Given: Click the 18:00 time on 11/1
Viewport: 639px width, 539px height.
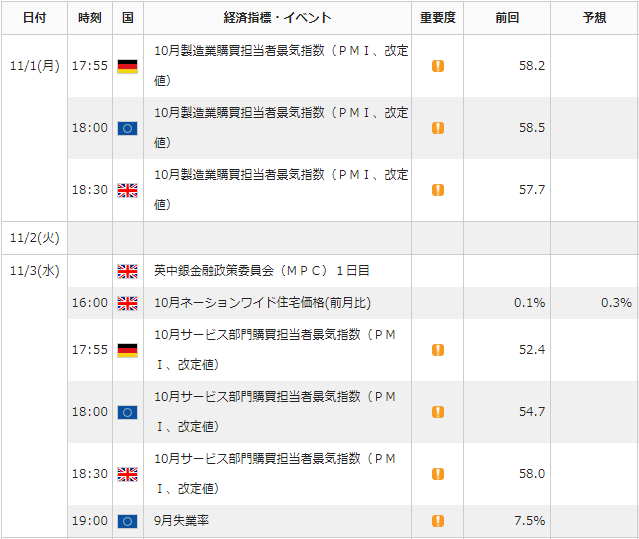Looking at the screenshot, I should point(90,128).
